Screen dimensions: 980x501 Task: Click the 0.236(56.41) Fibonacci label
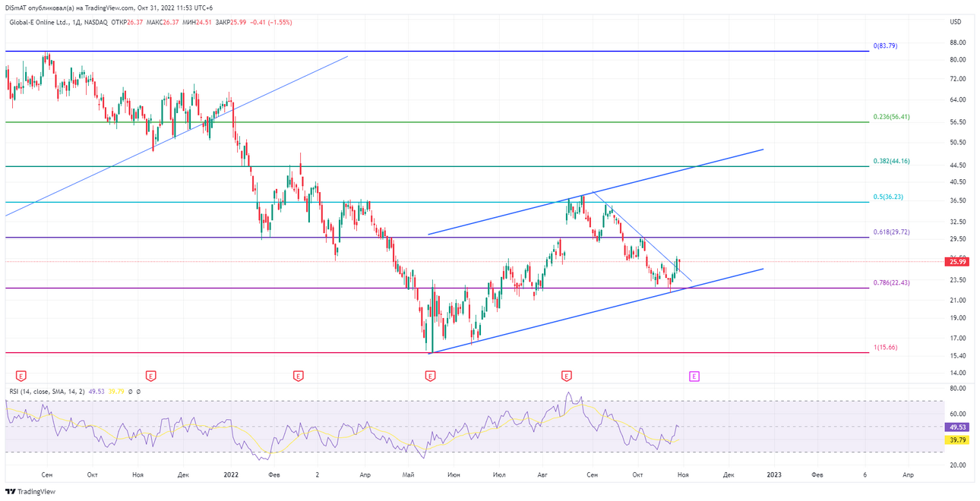coord(891,117)
